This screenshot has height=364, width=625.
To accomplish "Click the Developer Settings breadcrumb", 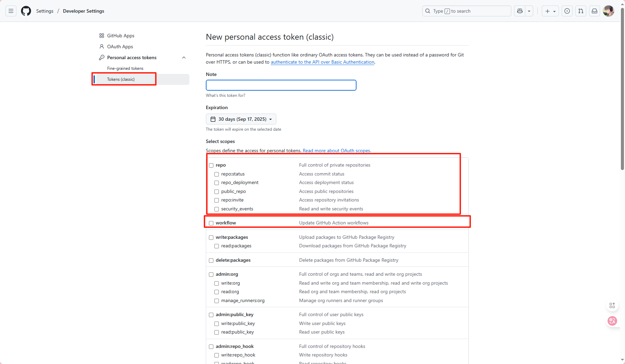I will (83, 11).
